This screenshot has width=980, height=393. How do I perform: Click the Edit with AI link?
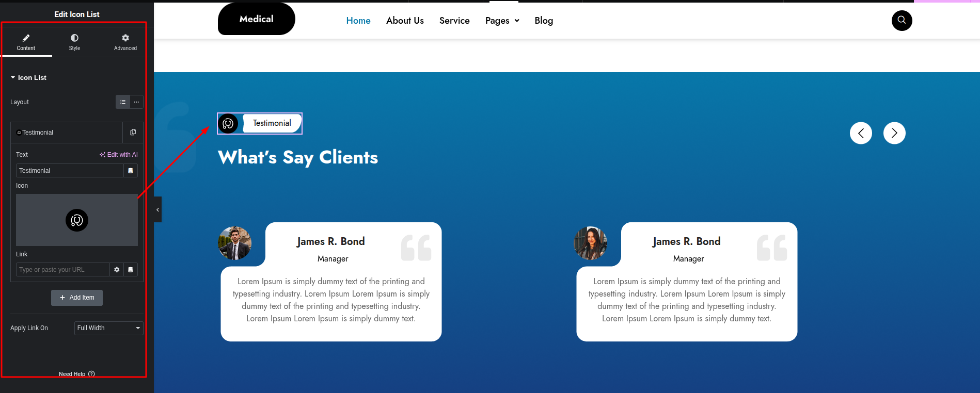coord(119,155)
